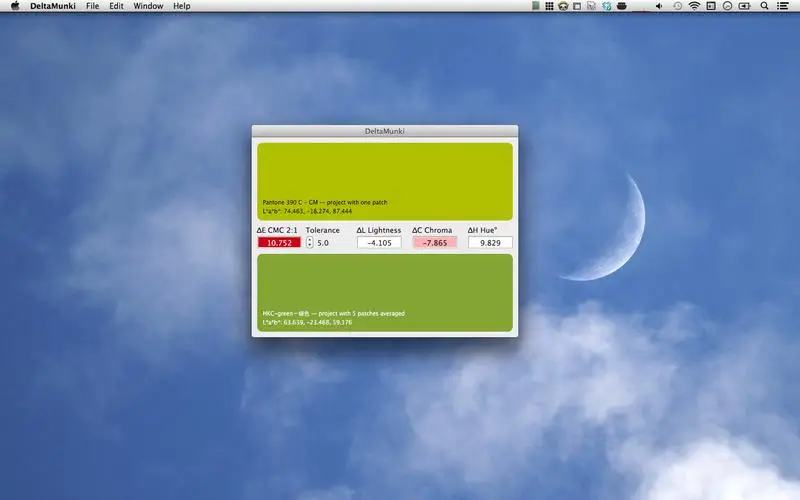
Task: Click the L*a*b* 74.463 values line
Action: click(x=307, y=211)
